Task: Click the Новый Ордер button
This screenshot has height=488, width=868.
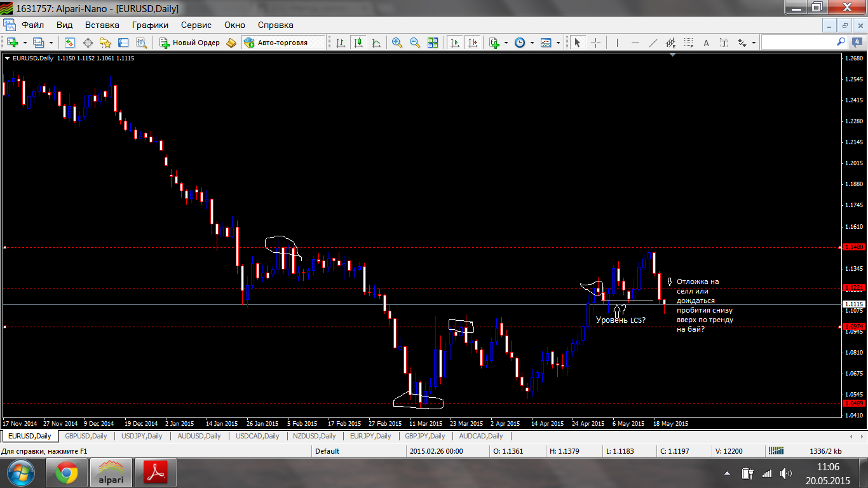Action: tap(189, 43)
